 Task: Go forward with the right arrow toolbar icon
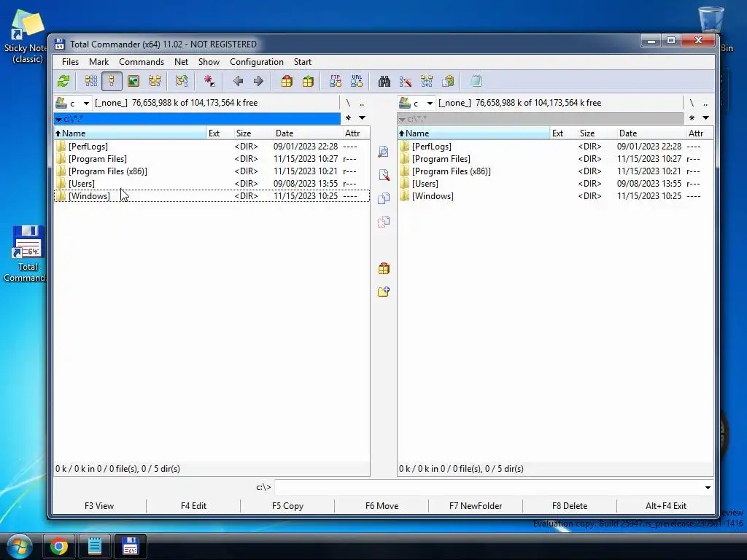point(259,81)
